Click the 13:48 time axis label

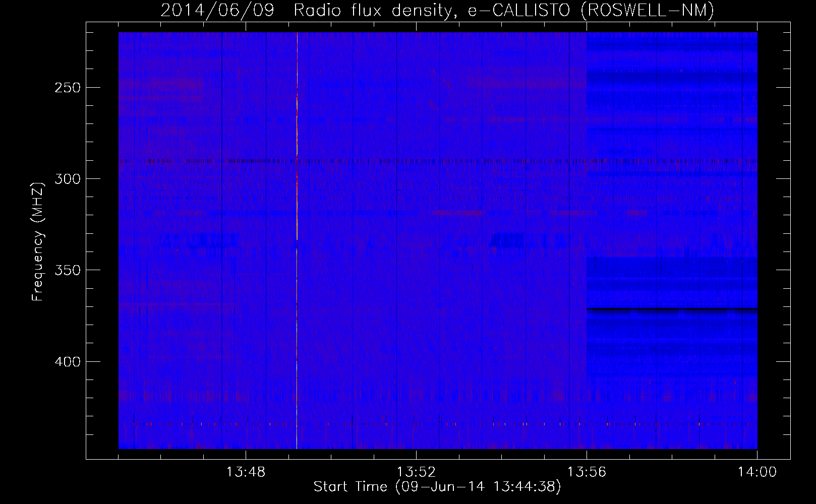(246, 472)
